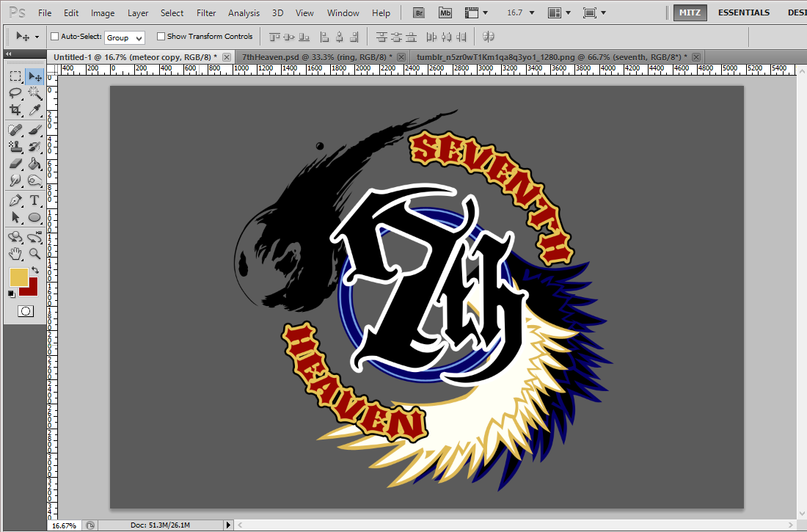Toggle Quick Mask mode

25,311
